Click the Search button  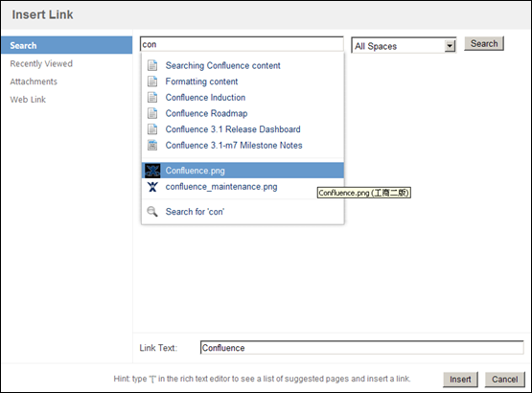pos(484,44)
